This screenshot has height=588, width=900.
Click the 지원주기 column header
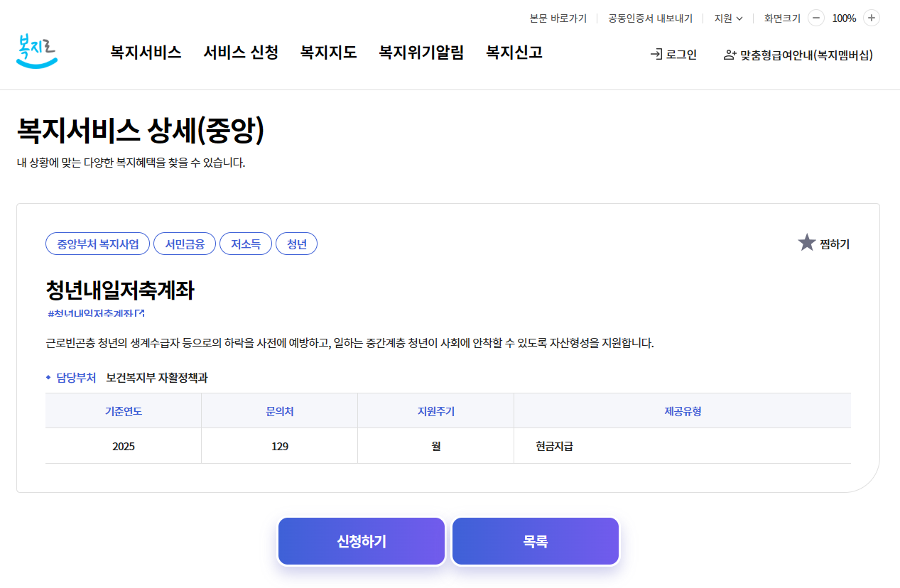[436, 410]
